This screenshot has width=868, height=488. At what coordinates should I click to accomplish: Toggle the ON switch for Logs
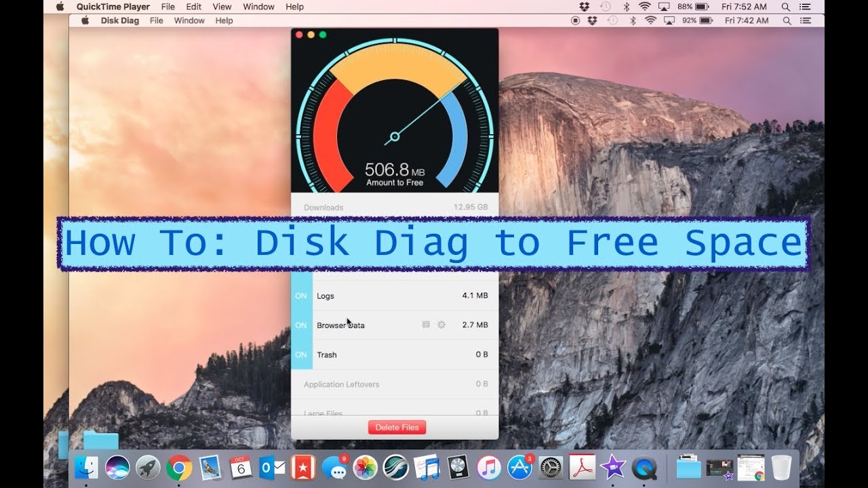point(301,296)
